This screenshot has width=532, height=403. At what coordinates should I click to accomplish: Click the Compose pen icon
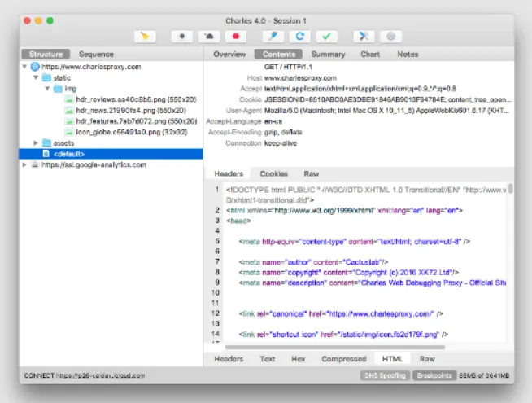[273, 37]
